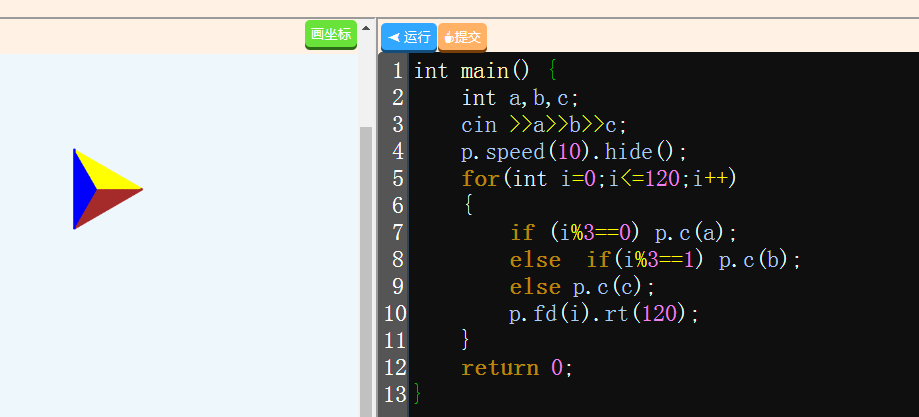Click the code text "int a,b,c;"

[x=520, y=98]
